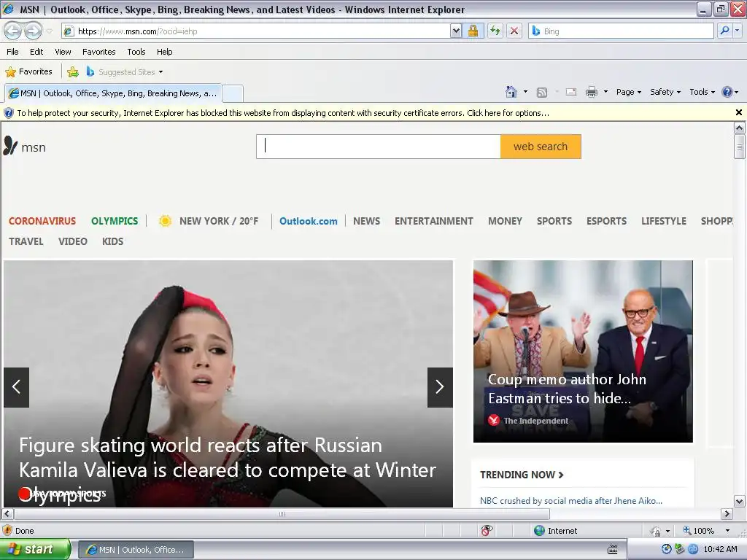The image size is (747, 560).
Task: Go to the LIFESTYLE section
Action: [664, 221]
